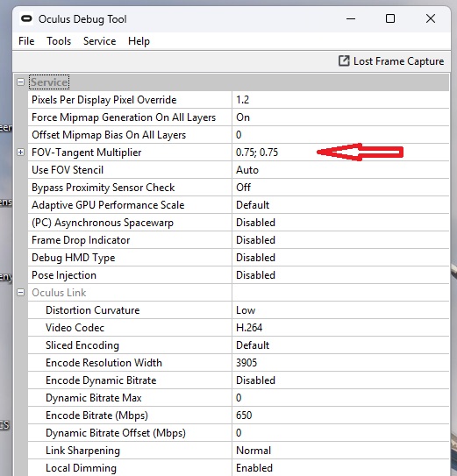Click the Lost Frame Capture button

(391, 61)
